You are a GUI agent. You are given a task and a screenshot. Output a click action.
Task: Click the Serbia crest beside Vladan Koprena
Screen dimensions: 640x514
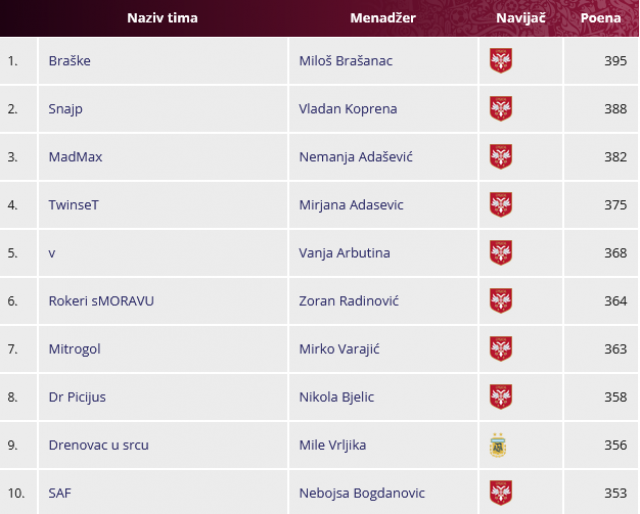pyautogui.click(x=501, y=109)
